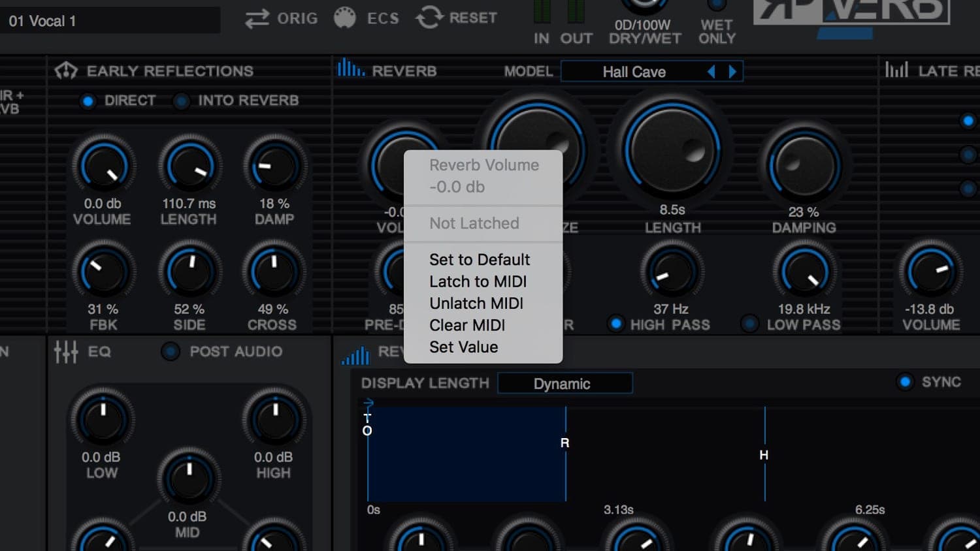Click the 3.13s time label
Screen dimensions: 980x551
click(x=619, y=510)
